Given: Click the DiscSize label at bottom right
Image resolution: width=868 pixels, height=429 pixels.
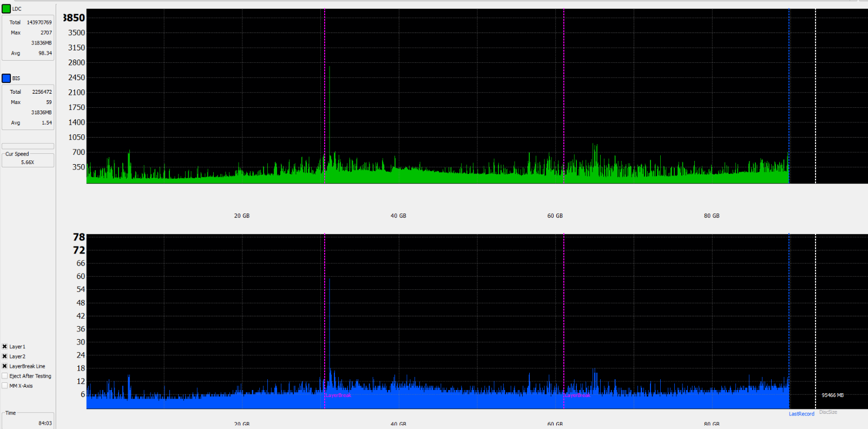Looking at the screenshot, I should pyautogui.click(x=828, y=412).
